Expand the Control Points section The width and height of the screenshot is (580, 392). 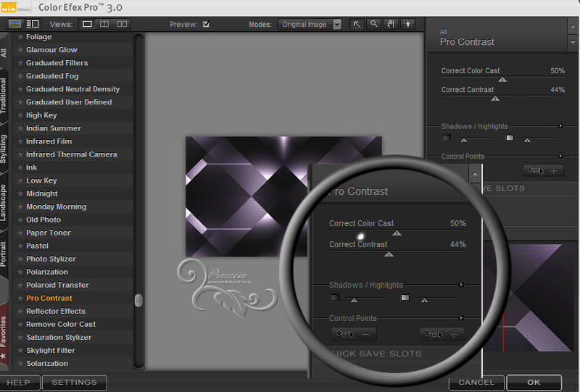pyautogui.click(x=560, y=156)
